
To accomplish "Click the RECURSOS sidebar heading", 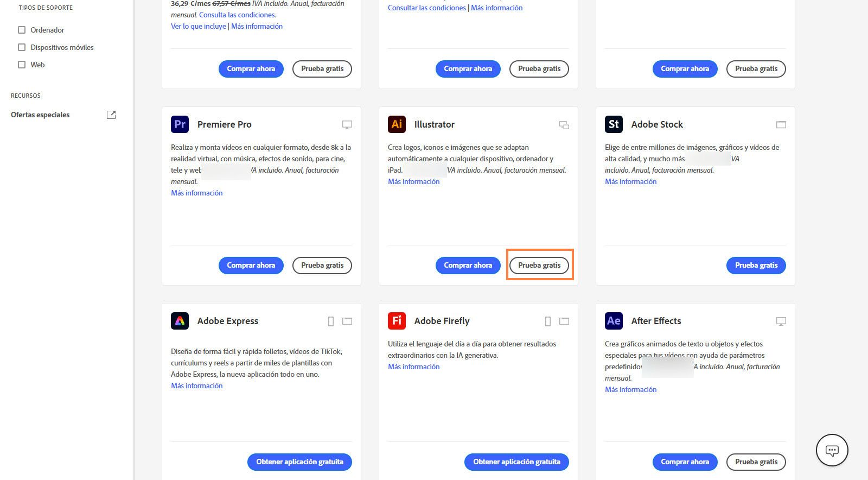I will pos(25,96).
